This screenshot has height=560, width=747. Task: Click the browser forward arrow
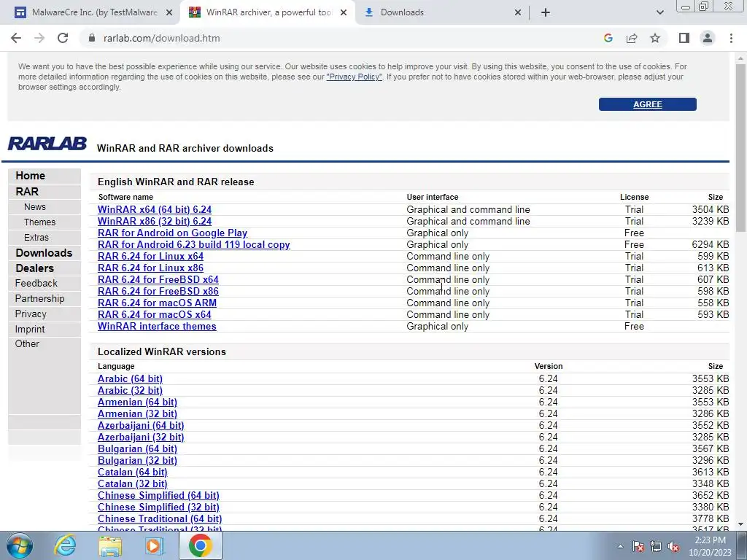pos(39,38)
